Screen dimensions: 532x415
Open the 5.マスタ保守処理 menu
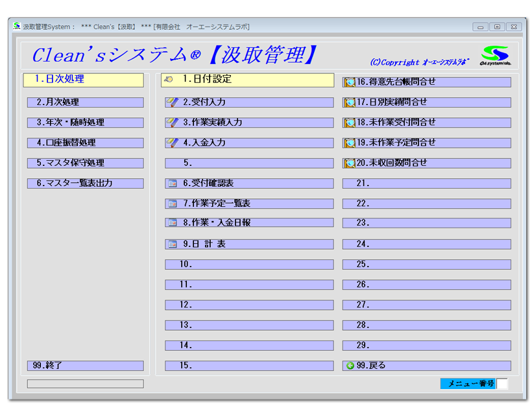click(86, 163)
